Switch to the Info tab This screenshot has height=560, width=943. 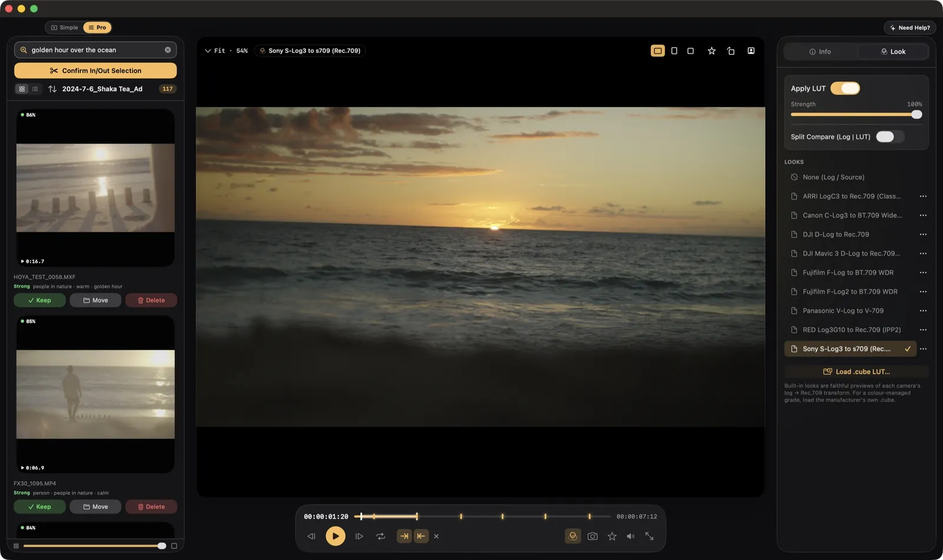click(x=820, y=52)
